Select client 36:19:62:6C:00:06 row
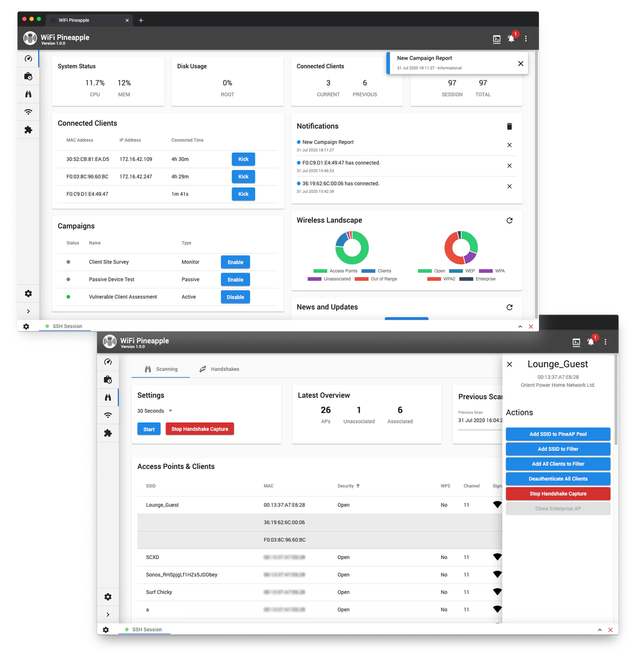The height and width of the screenshot is (672, 636). coord(320,523)
